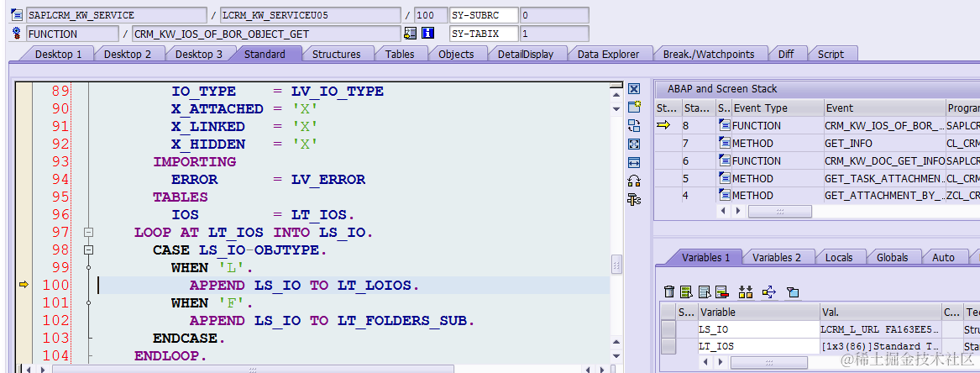This screenshot has height=373, width=980.
Task: Click the SY-SUBRC field
Action: (484, 15)
